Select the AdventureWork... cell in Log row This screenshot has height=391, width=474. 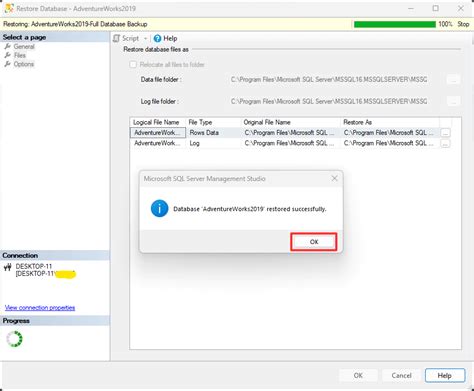click(x=158, y=143)
